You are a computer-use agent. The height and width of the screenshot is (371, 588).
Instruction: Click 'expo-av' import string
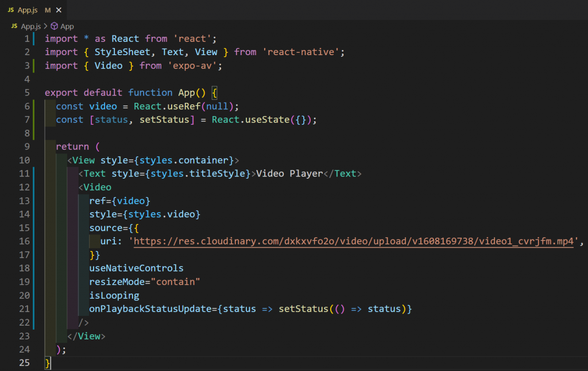192,65
